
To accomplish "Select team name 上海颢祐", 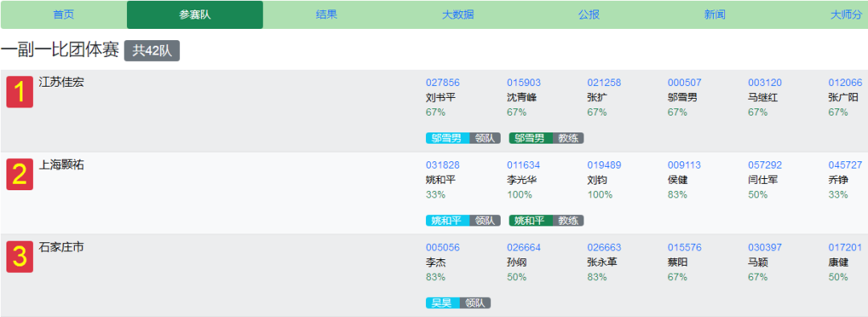I will 61,165.
